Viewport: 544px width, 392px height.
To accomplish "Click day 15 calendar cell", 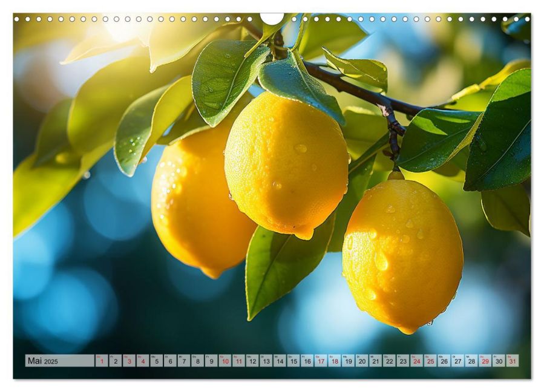I will 293,361.
